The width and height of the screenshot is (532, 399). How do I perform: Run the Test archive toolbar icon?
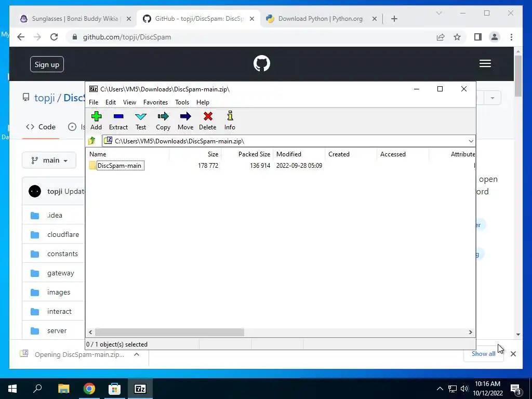point(140,121)
